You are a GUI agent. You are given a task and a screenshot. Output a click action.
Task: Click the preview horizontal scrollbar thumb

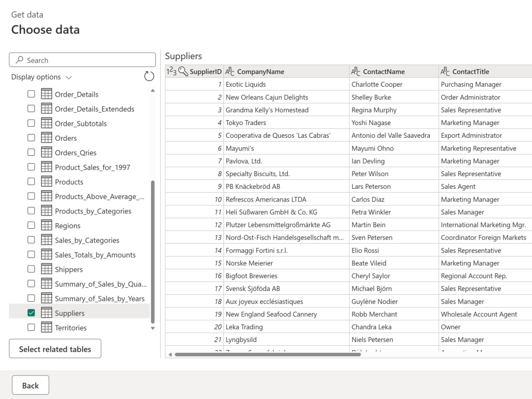[x=268, y=354]
